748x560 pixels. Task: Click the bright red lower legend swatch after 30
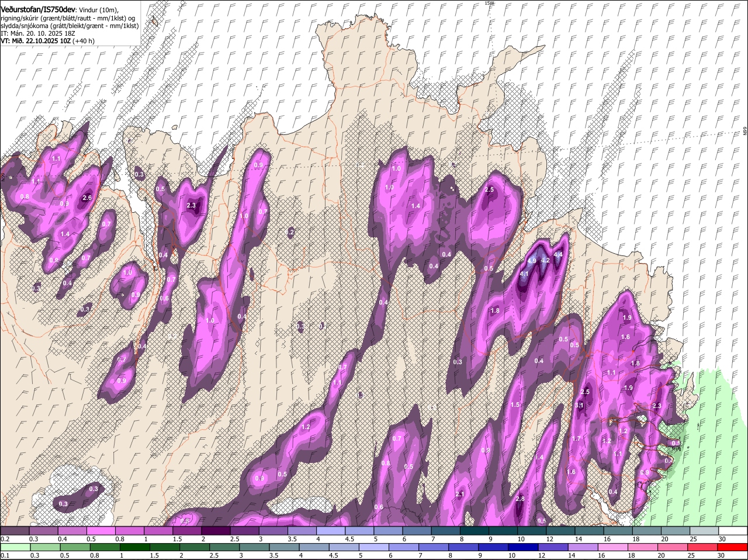[733, 548]
